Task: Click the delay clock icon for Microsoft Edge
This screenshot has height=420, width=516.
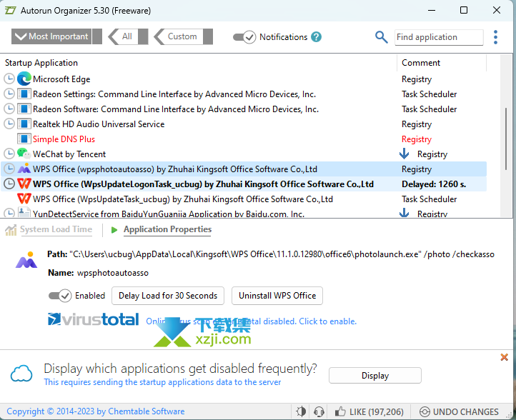Action: point(9,79)
